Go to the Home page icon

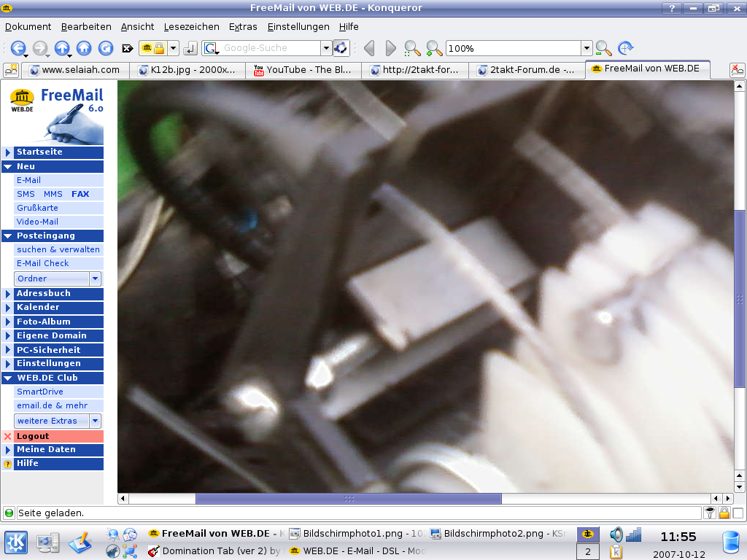click(x=84, y=48)
